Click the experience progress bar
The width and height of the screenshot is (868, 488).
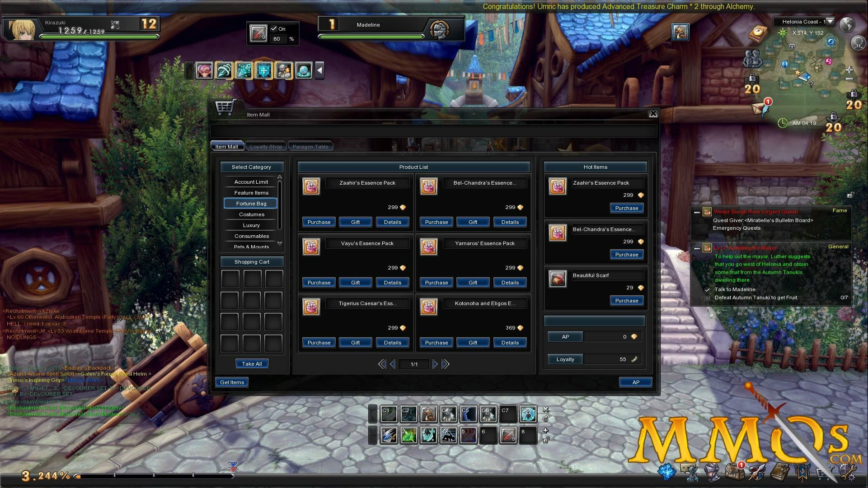(154, 476)
